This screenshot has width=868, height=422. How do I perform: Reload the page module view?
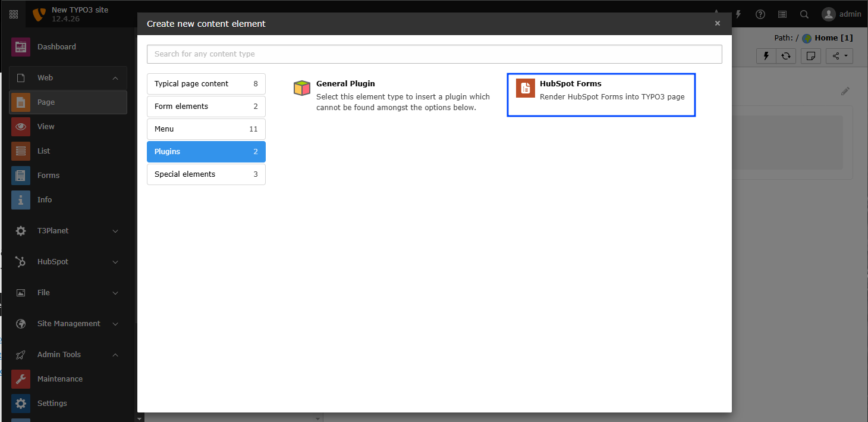tap(786, 56)
